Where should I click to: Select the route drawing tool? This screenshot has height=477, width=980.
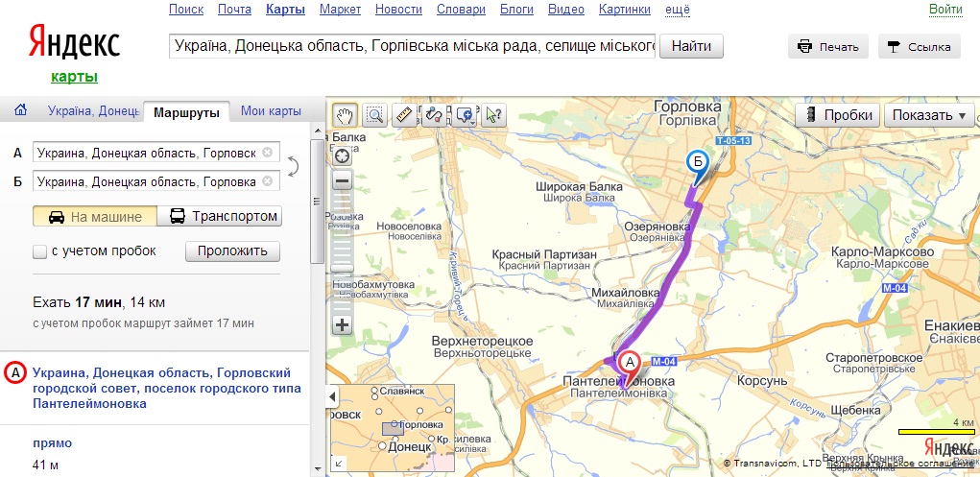[x=435, y=115]
